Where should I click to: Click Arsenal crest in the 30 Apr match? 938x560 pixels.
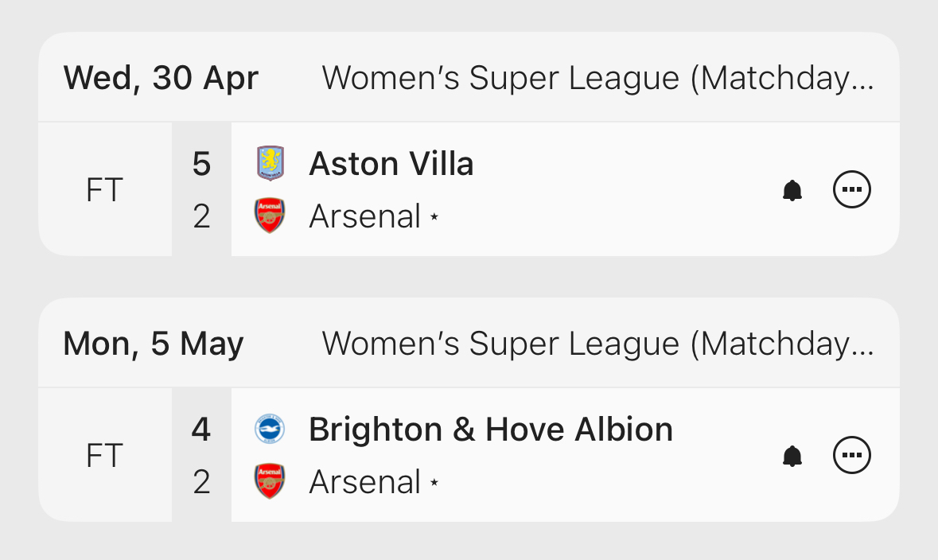[x=270, y=216]
